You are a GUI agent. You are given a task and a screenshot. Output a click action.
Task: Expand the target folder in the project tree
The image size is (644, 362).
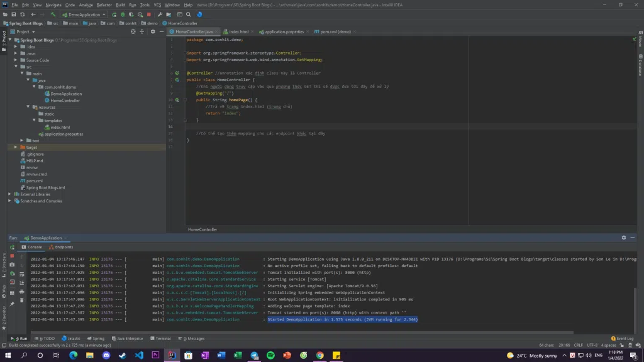point(16,147)
